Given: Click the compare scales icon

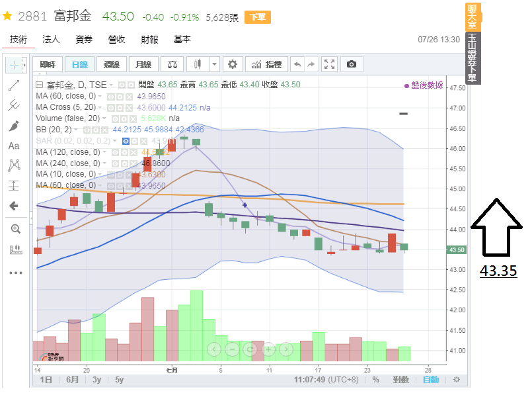Looking at the screenshot, I should coord(172,64).
